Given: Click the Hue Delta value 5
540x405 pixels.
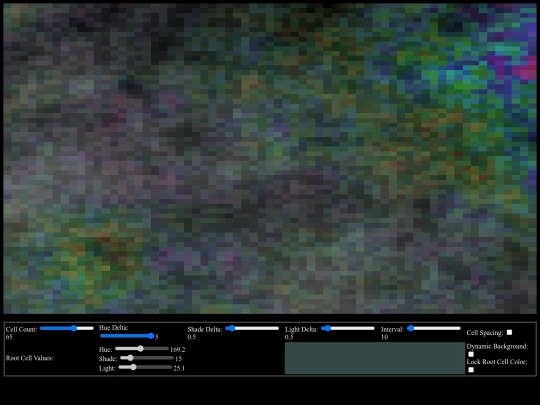Looking at the screenshot, I should coord(157,336).
